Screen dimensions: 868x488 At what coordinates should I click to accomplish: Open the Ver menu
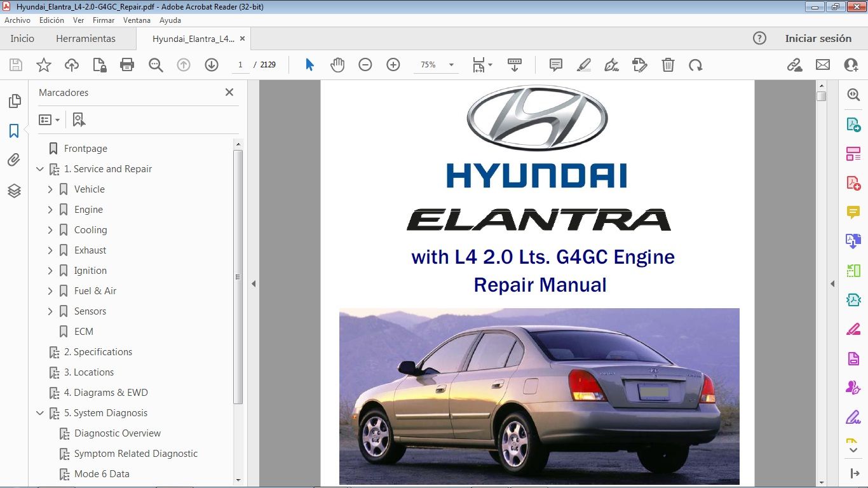point(78,20)
